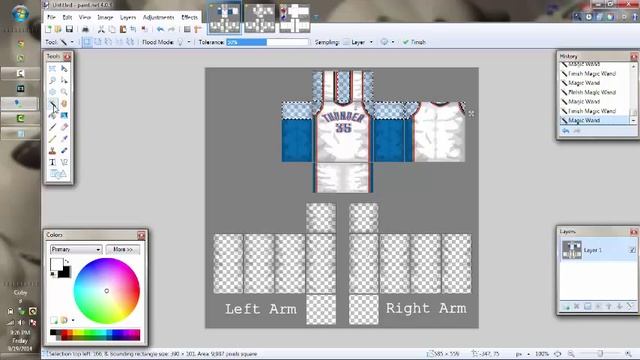This screenshot has width=640, height=360.
Task: Open the Layers menu
Action: pos(128,18)
